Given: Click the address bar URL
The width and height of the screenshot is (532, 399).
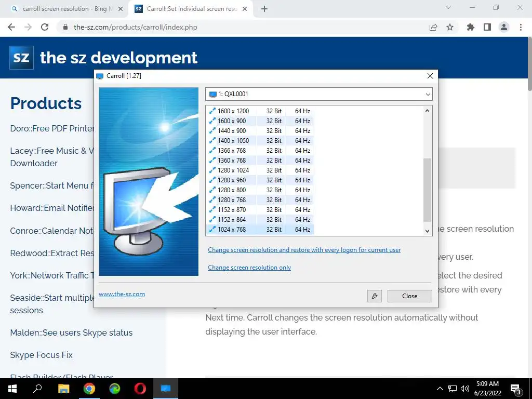Looking at the screenshot, I should (136, 27).
